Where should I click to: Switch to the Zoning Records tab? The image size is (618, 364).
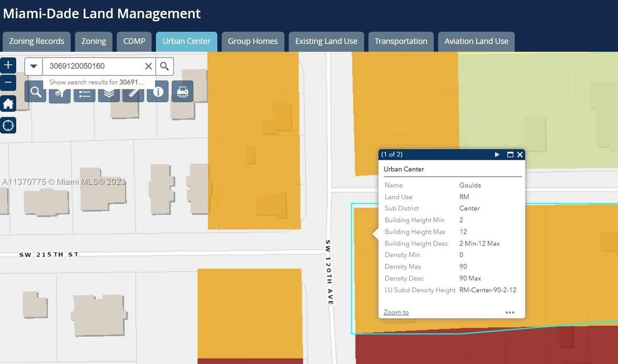[x=36, y=41]
